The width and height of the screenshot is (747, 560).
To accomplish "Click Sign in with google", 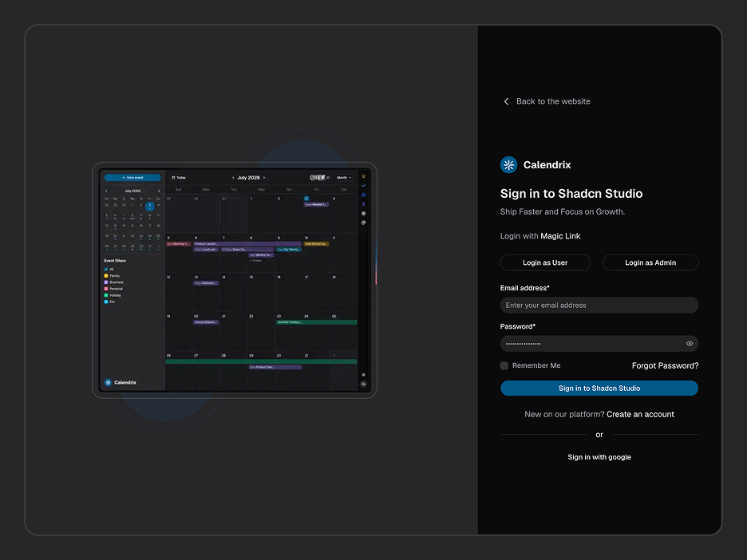I will pyautogui.click(x=599, y=457).
